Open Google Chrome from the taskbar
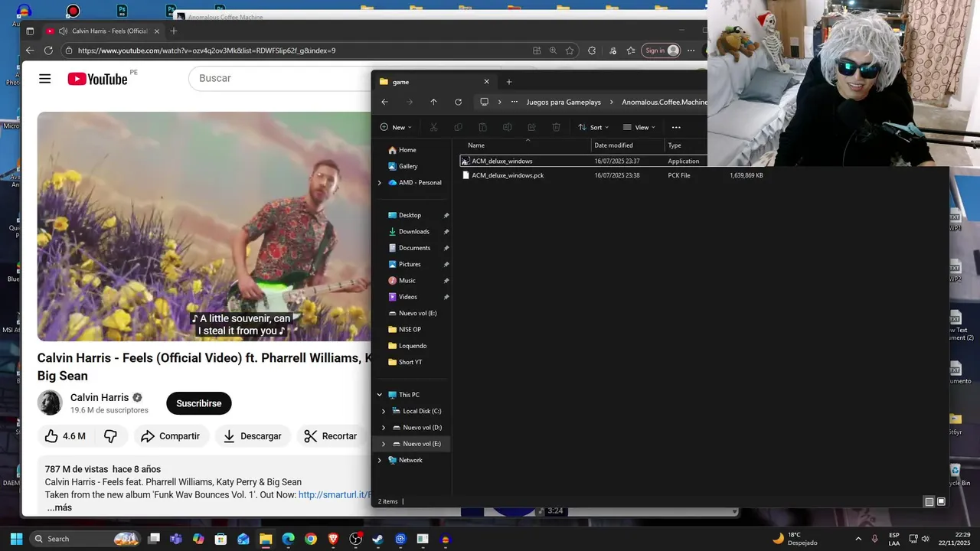The height and width of the screenshot is (551, 980). click(310, 539)
